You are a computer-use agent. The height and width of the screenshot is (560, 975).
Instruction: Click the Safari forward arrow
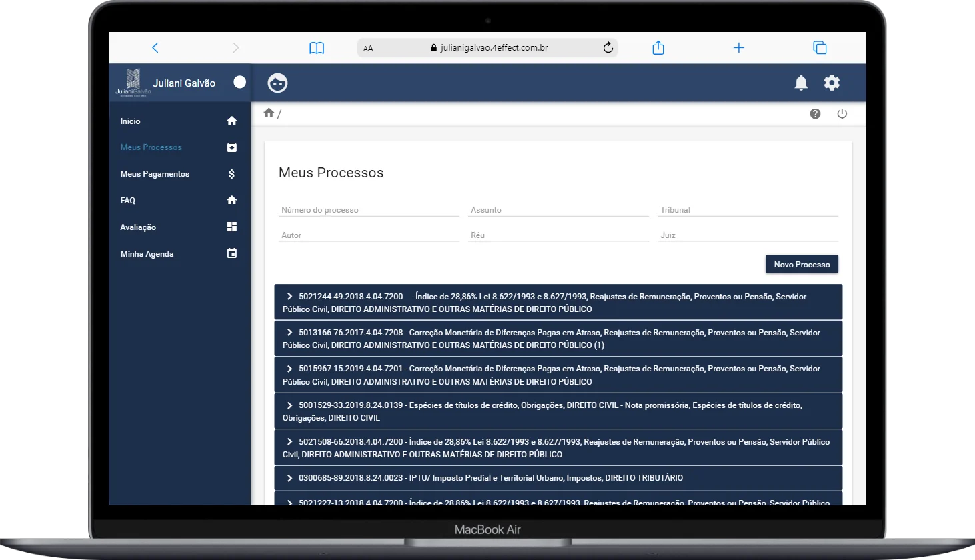pyautogui.click(x=235, y=47)
